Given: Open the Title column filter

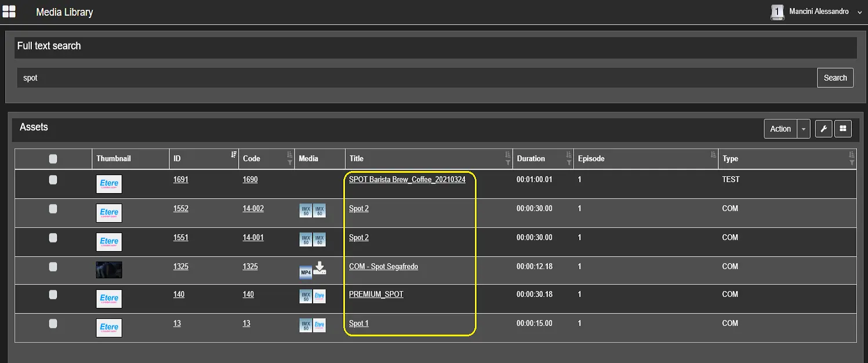Looking at the screenshot, I should coord(508,162).
